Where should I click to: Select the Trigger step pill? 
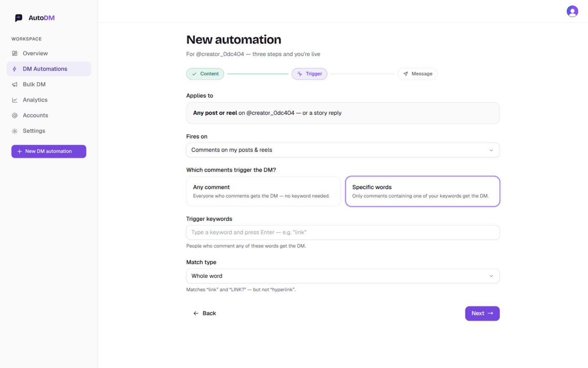[x=310, y=74]
